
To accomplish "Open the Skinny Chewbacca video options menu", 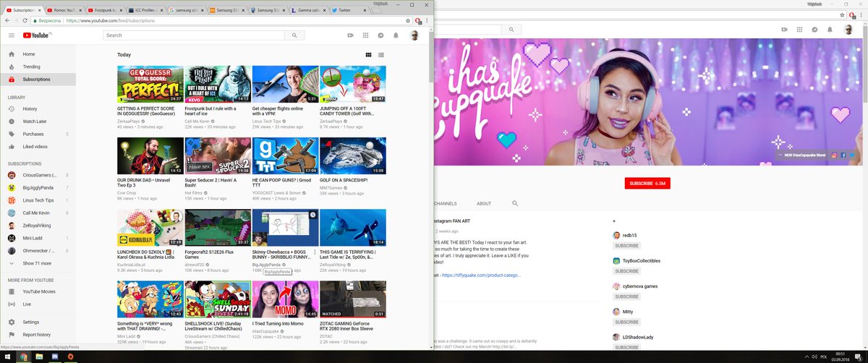I will coord(315,252).
